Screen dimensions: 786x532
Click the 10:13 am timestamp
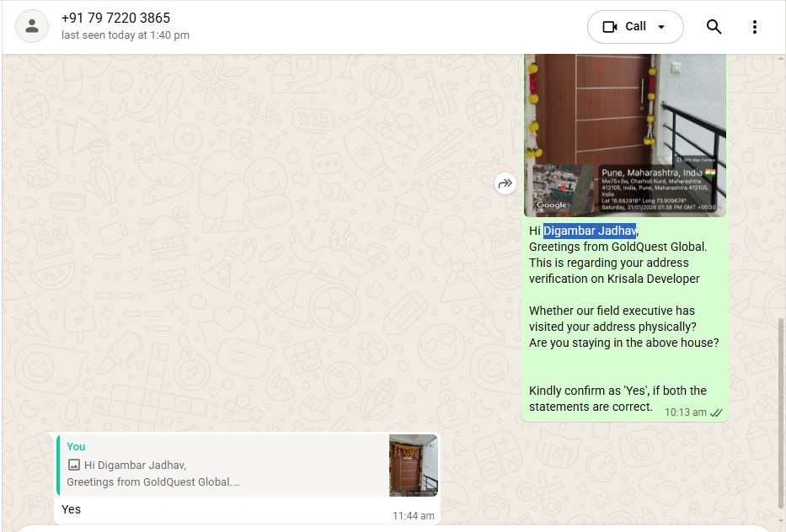(685, 412)
